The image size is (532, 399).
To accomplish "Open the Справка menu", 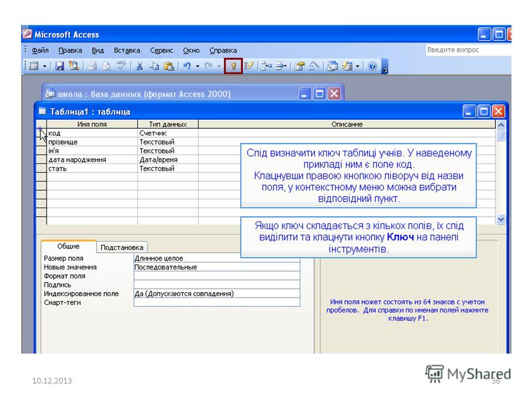I will (x=223, y=50).
